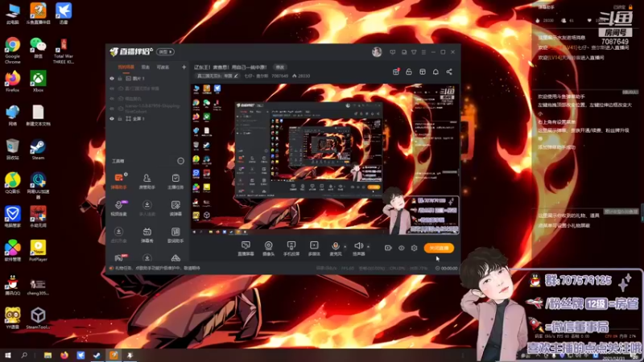Open Firefox desktop icon
Screen dimensions: 644x362
point(13,81)
